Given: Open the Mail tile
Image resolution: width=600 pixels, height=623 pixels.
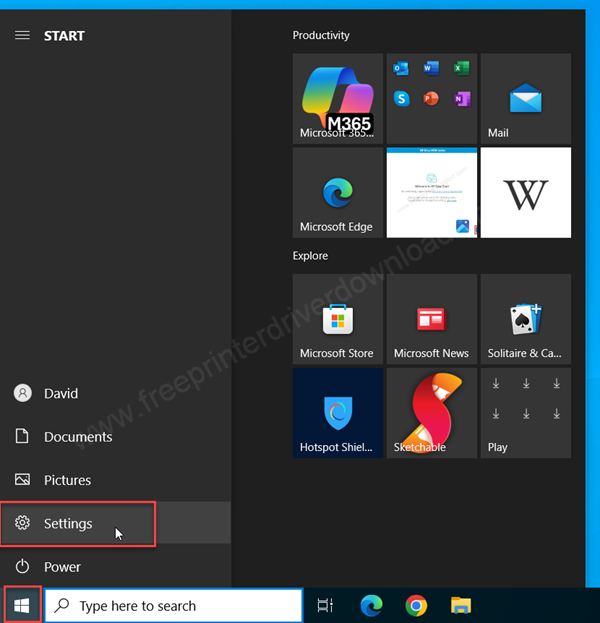Looking at the screenshot, I should (525, 98).
